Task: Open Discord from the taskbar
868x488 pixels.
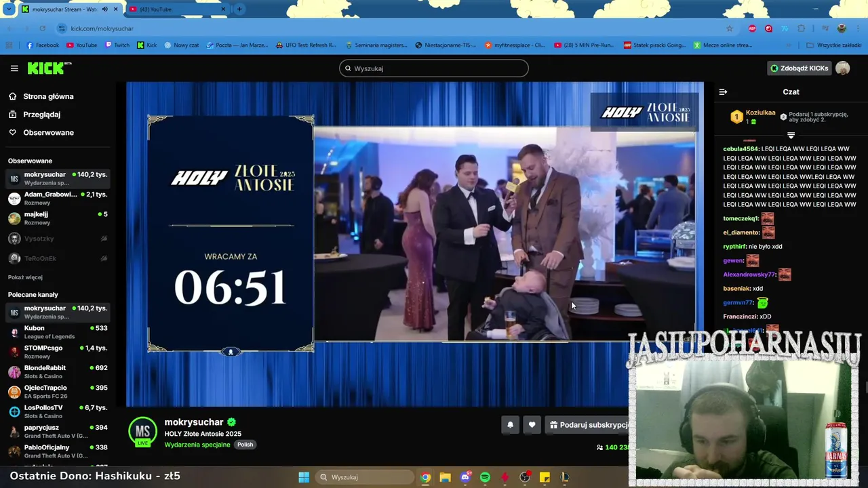Action: pos(465,477)
